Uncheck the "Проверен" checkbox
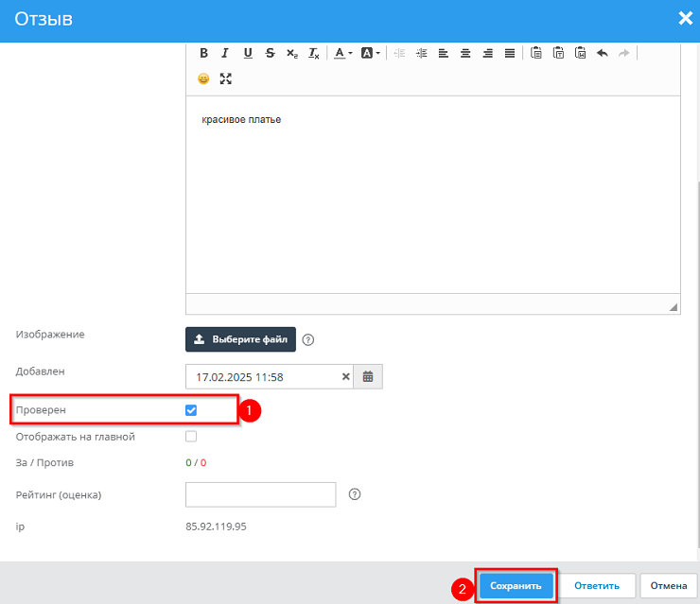Screen dimensions: 700x604 [191, 410]
